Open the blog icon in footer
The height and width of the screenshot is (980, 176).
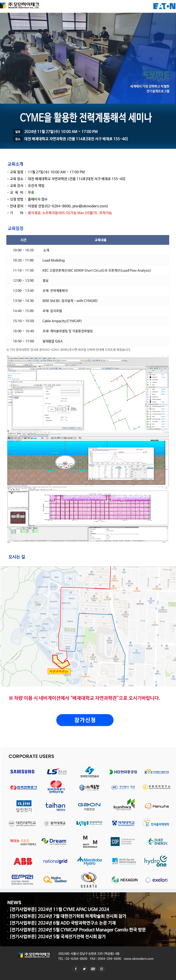93,969
